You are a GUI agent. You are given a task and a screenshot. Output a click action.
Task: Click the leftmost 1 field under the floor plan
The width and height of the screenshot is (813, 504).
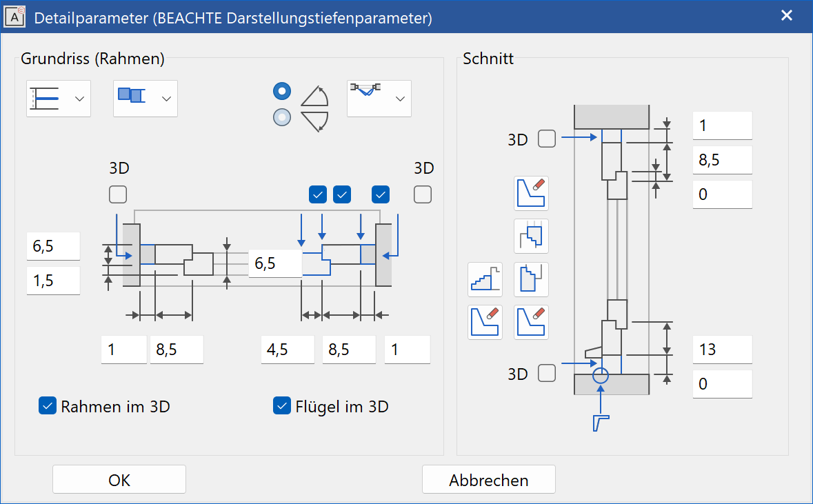tap(124, 350)
